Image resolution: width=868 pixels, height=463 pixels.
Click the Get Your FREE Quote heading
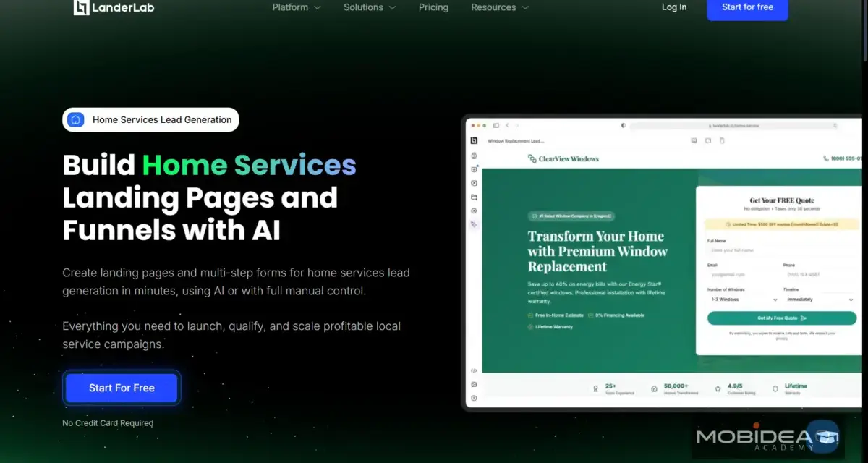[x=782, y=200]
